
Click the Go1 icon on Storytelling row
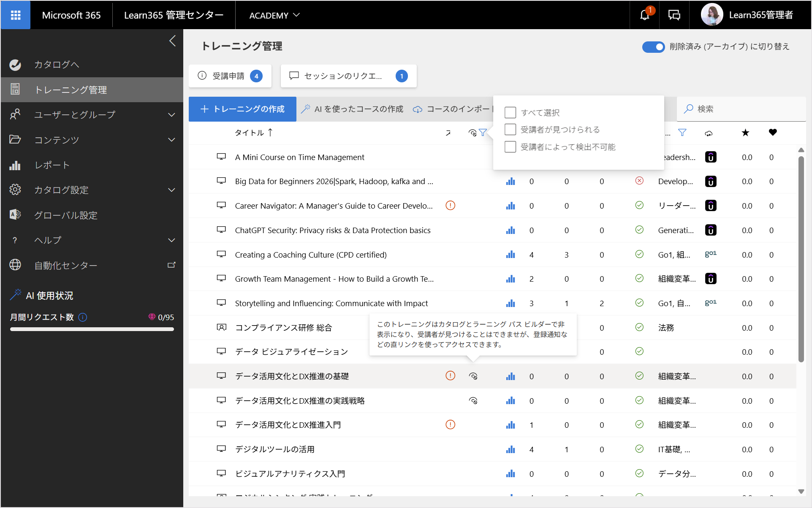click(711, 302)
